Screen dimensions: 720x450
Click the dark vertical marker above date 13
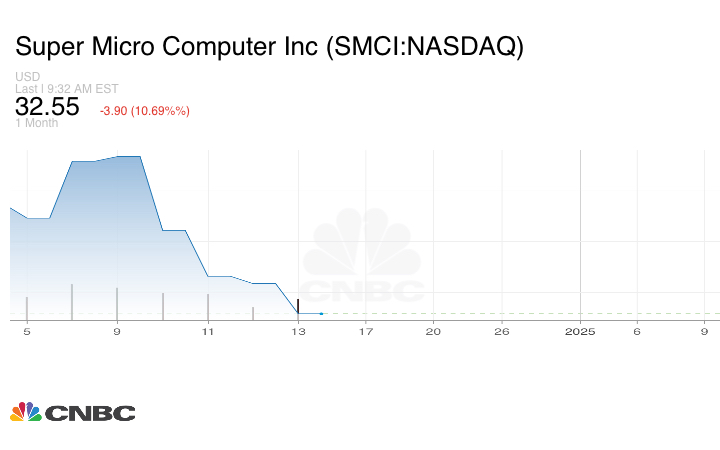click(x=298, y=304)
